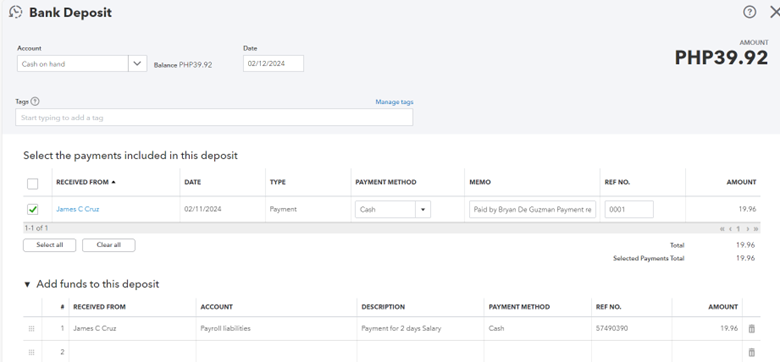Collapse the Add funds to this deposit section

tap(27, 284)
